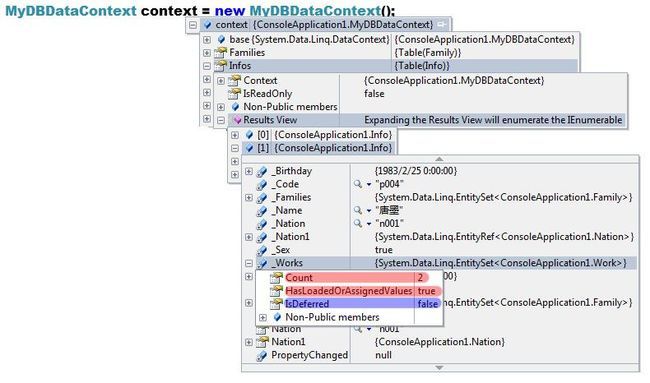This screenshot has height=383, width=650.
Task: Select the _Birthday value {1983/2/25 0:00:00}
Action: point(416,171)
